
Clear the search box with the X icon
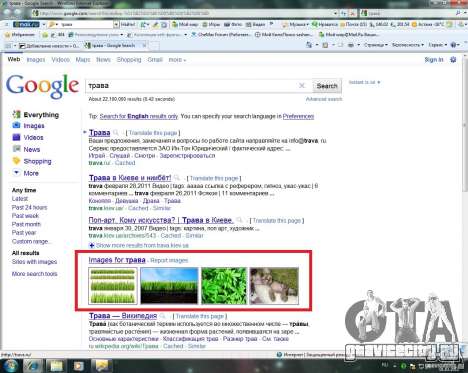tap(302, 86)
